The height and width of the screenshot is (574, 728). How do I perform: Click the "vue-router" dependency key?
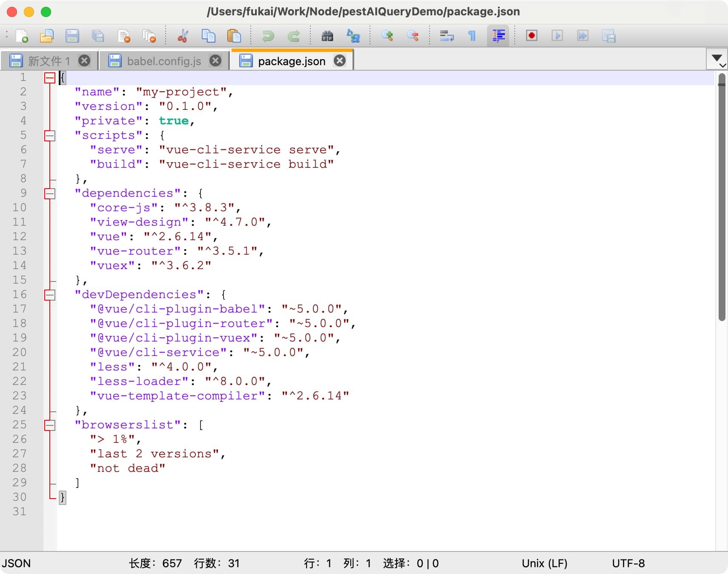(135, 251)
